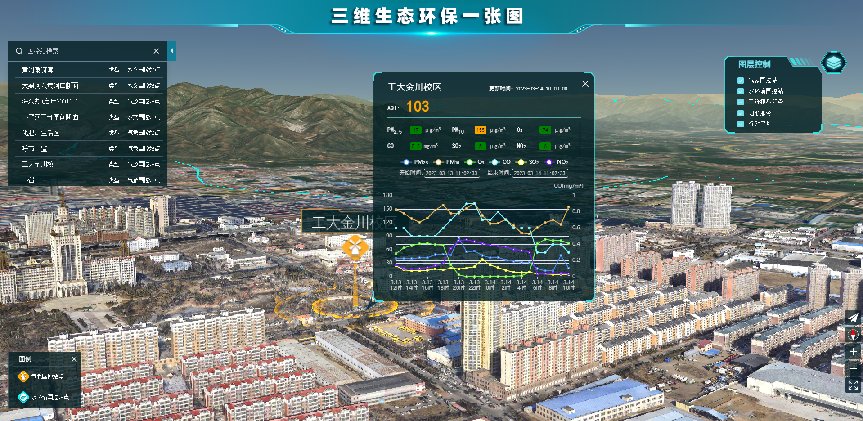This screenshot has width=863, height=421.
Task: Clear the search box with X icon
Action: tap(156, 50)
